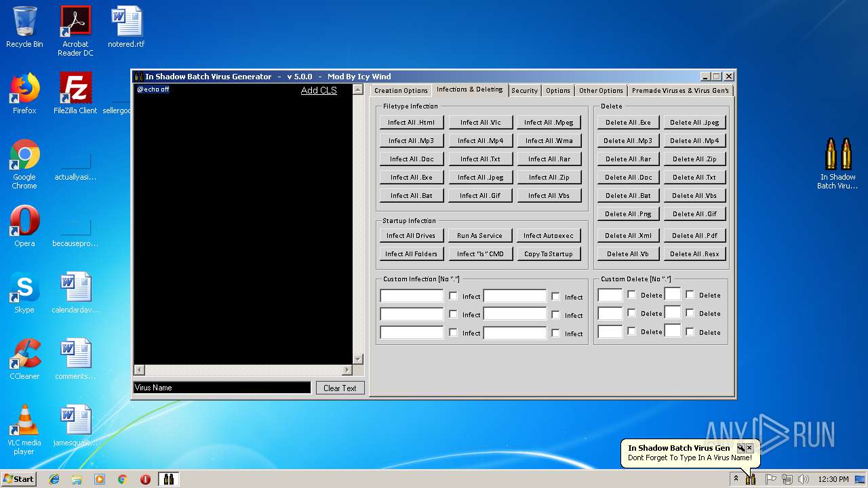Open the Other Options tab

[601, 90]
